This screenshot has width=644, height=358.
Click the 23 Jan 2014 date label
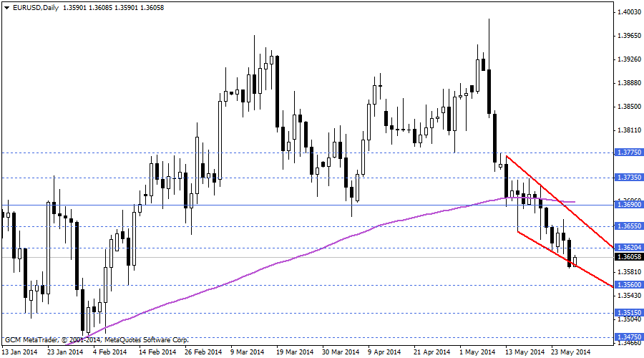65,352
